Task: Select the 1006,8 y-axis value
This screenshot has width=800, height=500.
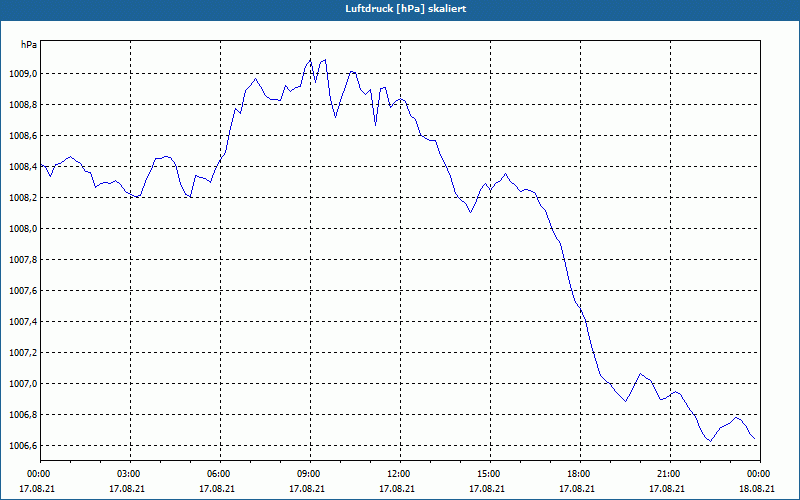Action: point(23,415)
